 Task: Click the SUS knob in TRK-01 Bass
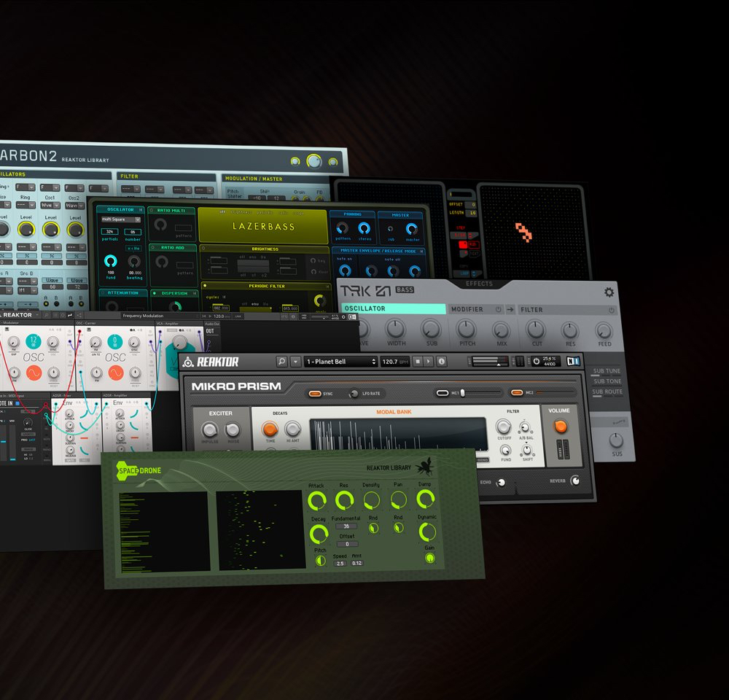coord(616,440)
